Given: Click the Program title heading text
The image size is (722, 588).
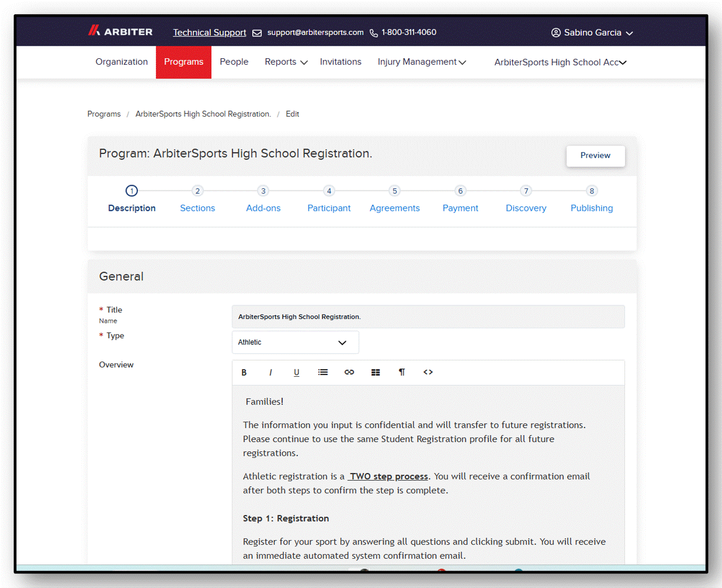Looking at the screenshot, I should pyautogui.click(x=235, y=154).
